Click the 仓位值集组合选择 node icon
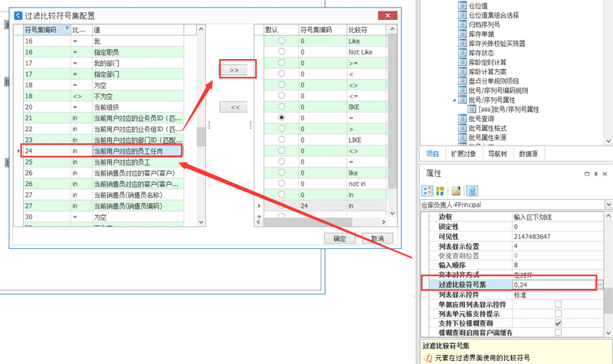The image size is (613, 364). coord(462,15)
